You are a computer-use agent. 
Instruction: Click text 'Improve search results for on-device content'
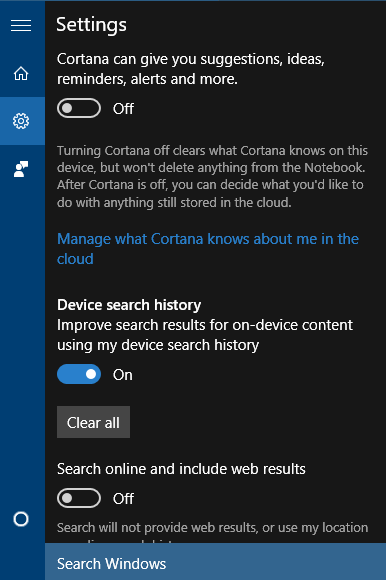(x=205, y=325)
